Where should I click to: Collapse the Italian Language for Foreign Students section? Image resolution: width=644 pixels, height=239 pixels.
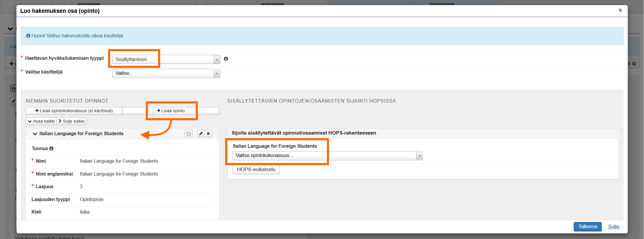click(35, 134)
